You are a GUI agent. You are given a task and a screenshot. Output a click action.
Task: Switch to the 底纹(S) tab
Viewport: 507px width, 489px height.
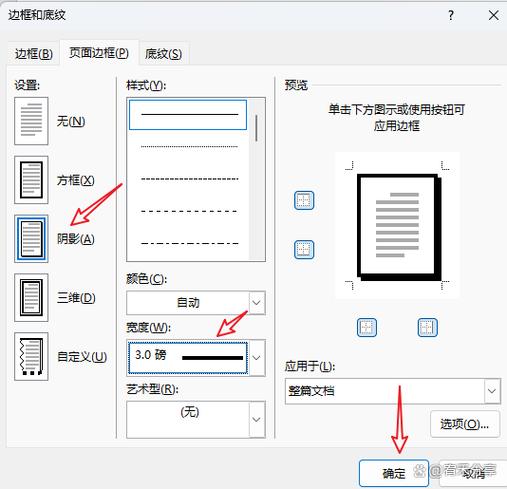164,54
